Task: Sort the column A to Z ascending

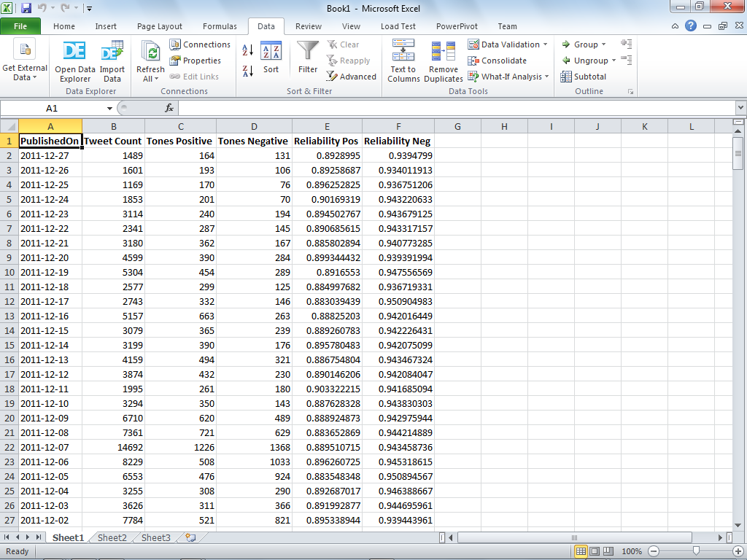Action: click(248, 50)
